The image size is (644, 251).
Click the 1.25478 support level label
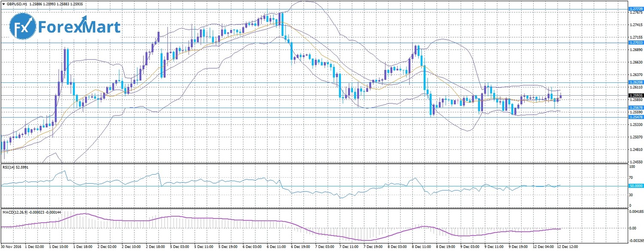pyautogui.click(x=635, y=117)
